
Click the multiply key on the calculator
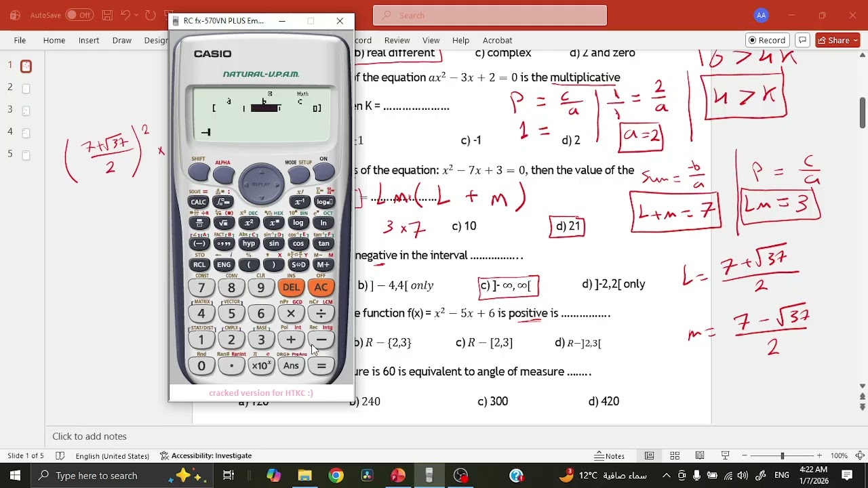tap(291, 314)
